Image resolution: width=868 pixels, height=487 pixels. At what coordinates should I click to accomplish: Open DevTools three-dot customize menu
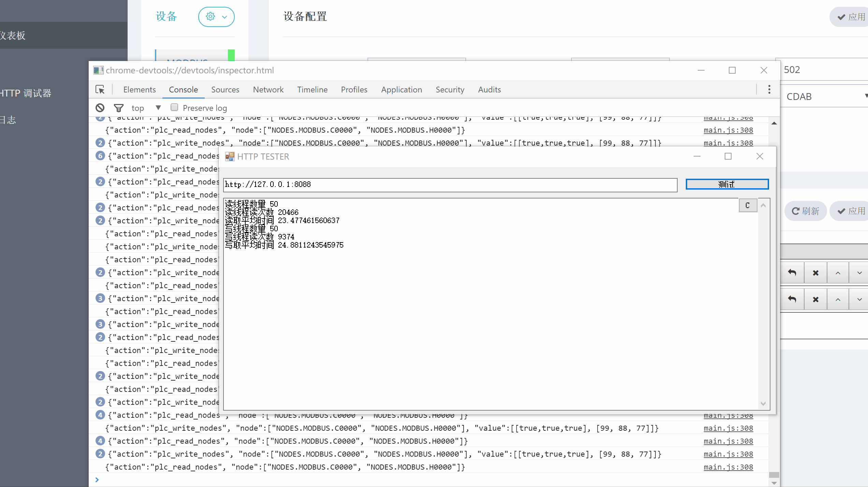(x=769, y=90)
